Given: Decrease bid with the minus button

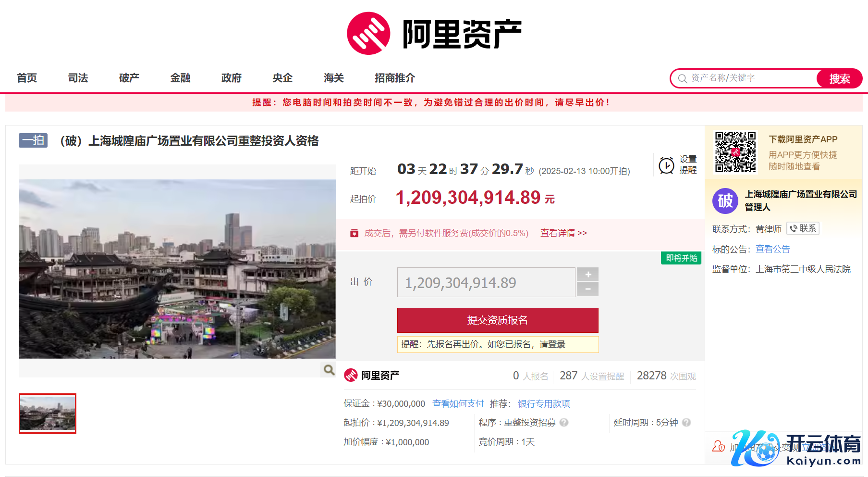Looking at the screenshot, I should [x=587, y=289].
